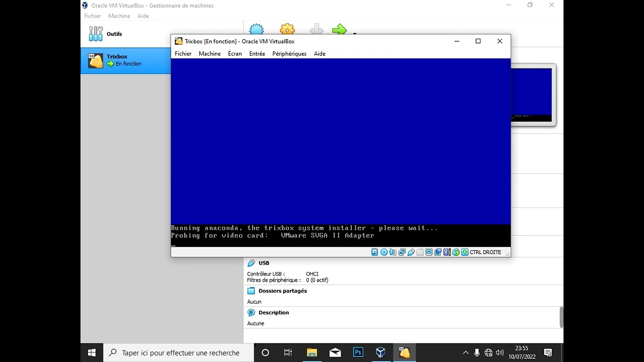Open the Écran menu

[x=235, y=54]
